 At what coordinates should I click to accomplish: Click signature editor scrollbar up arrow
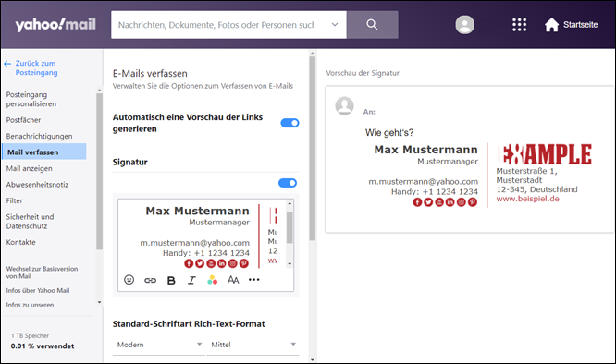pos(290,203)
